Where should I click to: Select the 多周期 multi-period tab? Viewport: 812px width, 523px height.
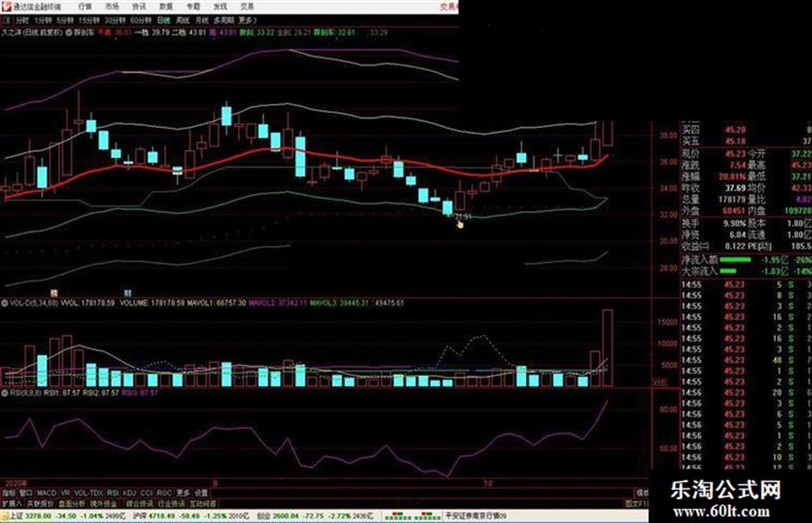[x=223, y=21]
